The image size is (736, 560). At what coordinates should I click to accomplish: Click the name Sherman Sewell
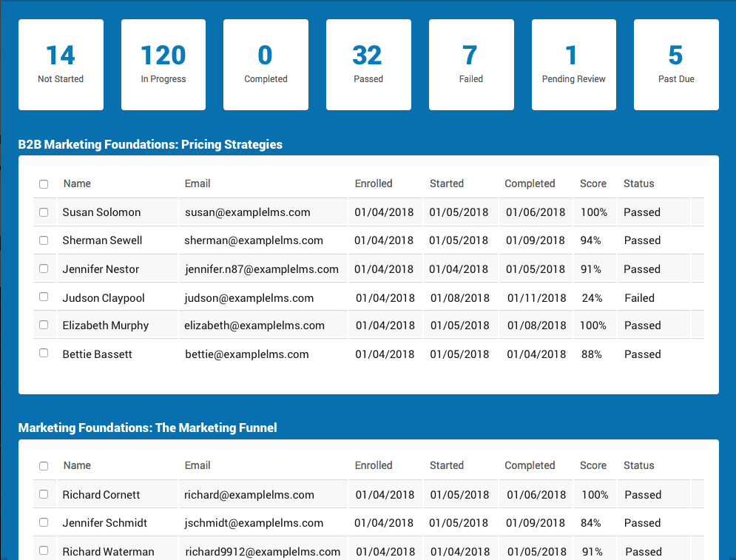click(x=102, y=240)
